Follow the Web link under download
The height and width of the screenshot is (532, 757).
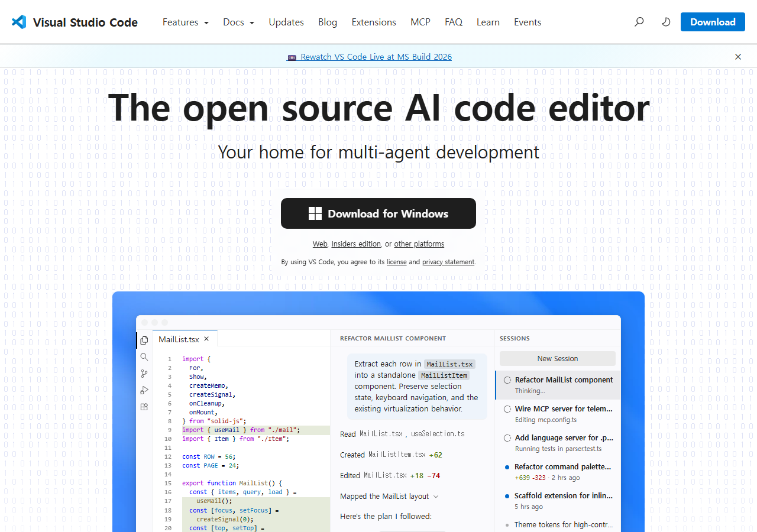coord(320,244)
